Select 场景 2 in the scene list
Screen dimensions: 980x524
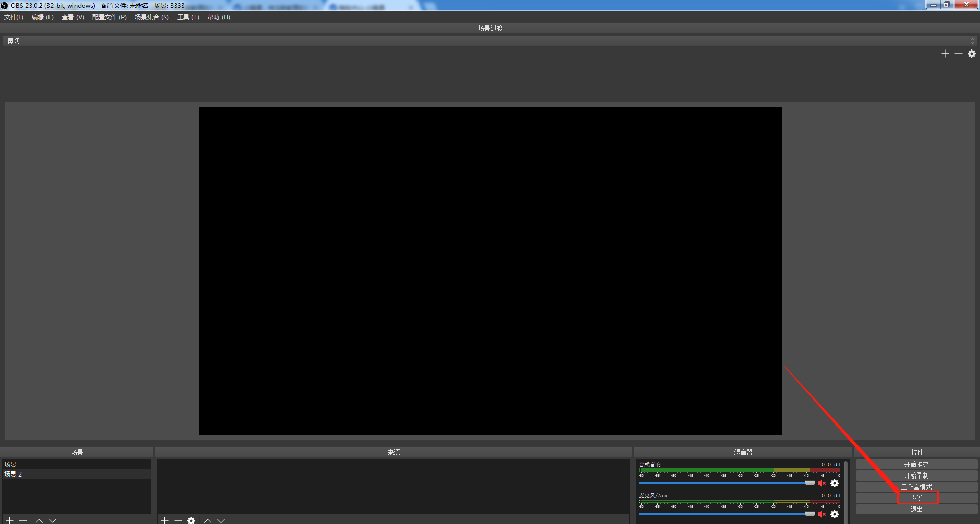point(13,475)
